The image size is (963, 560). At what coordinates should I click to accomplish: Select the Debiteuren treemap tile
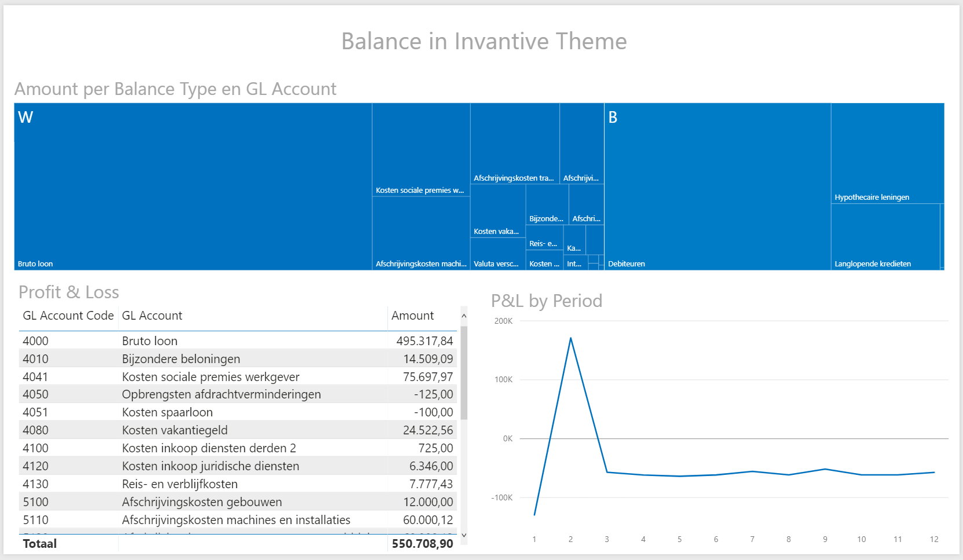(x=717, y=186)
